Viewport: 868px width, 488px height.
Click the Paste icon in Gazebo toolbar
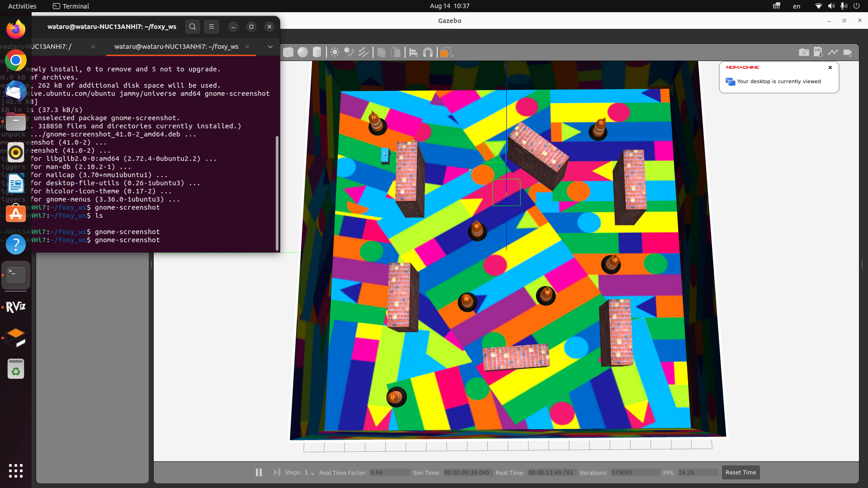(x=396, y=52)
